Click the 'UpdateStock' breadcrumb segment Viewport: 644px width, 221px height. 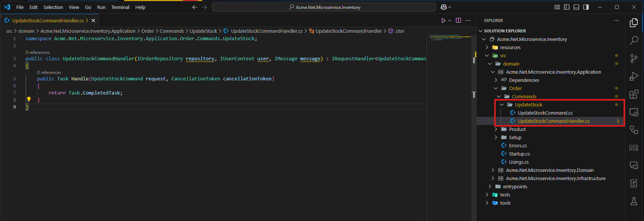203,31
